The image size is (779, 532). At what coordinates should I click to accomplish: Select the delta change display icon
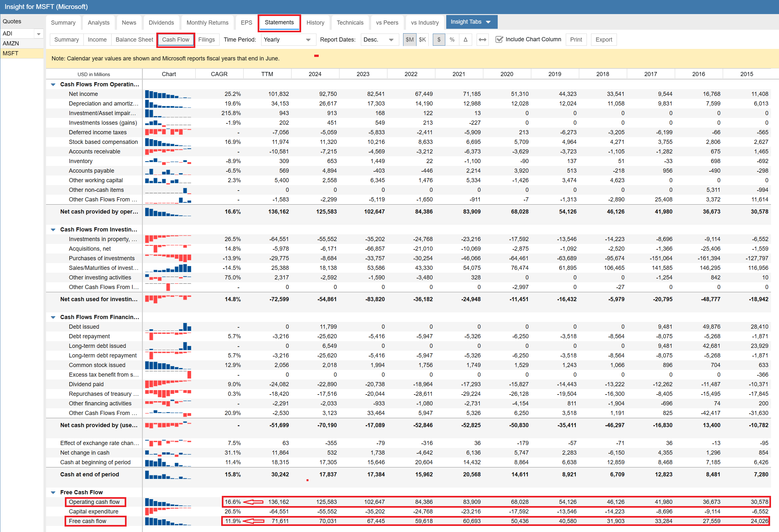465,40
